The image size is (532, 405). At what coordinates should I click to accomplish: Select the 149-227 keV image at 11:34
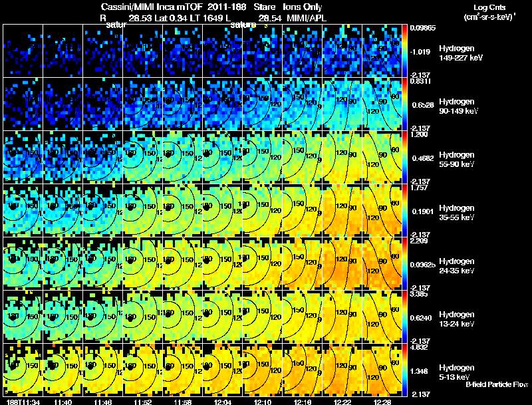tap(23, 51)
